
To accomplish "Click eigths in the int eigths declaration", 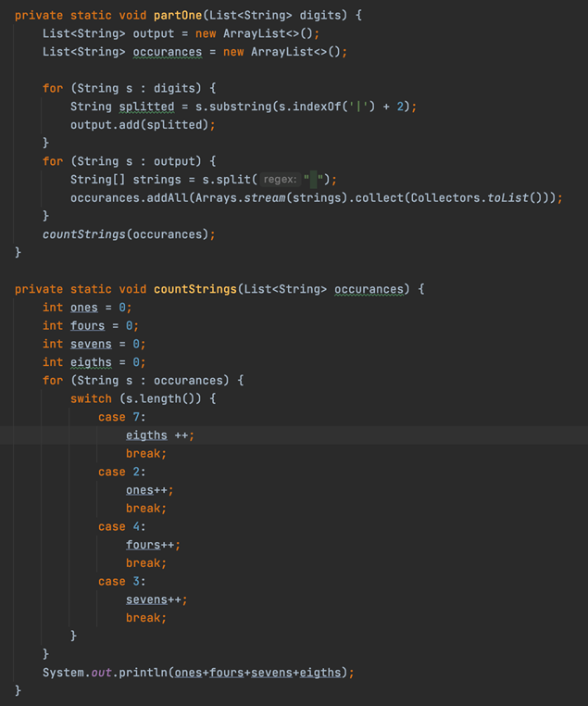I will [x=91, y=362].
